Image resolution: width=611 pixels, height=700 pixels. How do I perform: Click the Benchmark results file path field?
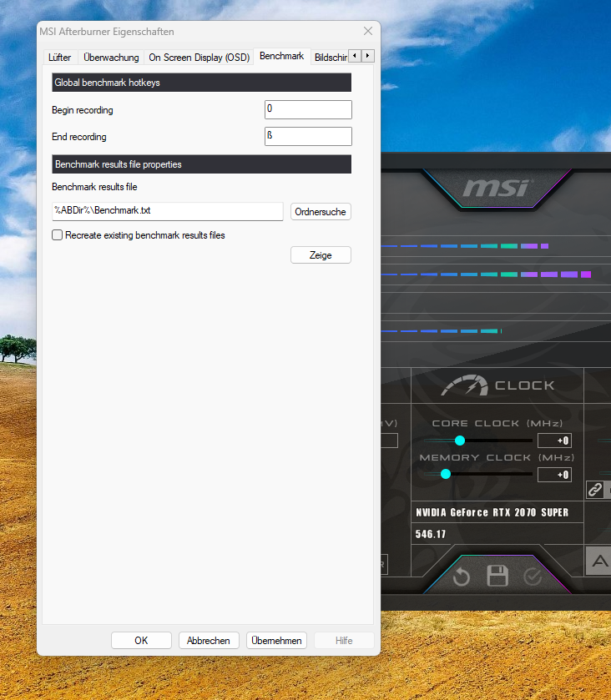click(168, 211)
